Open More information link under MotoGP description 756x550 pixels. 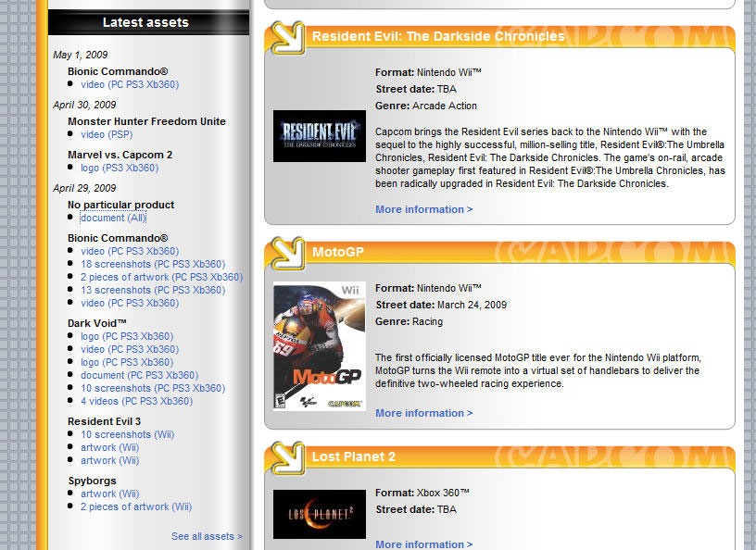[x=423, y=413]
